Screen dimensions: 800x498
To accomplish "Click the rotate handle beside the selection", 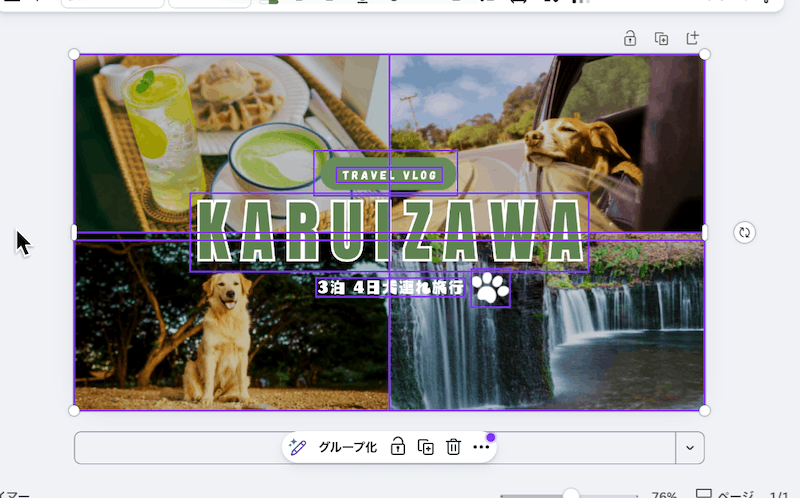I will tap(744, 233).
